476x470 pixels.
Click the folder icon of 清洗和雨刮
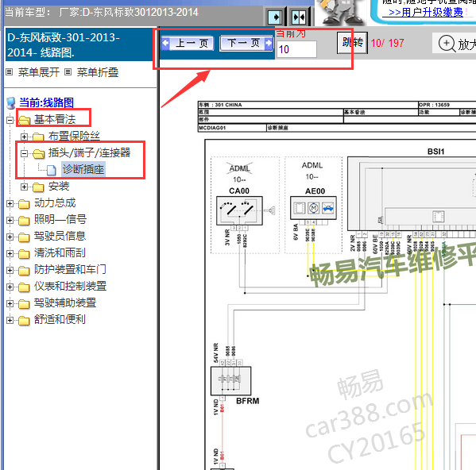[24, 254]
